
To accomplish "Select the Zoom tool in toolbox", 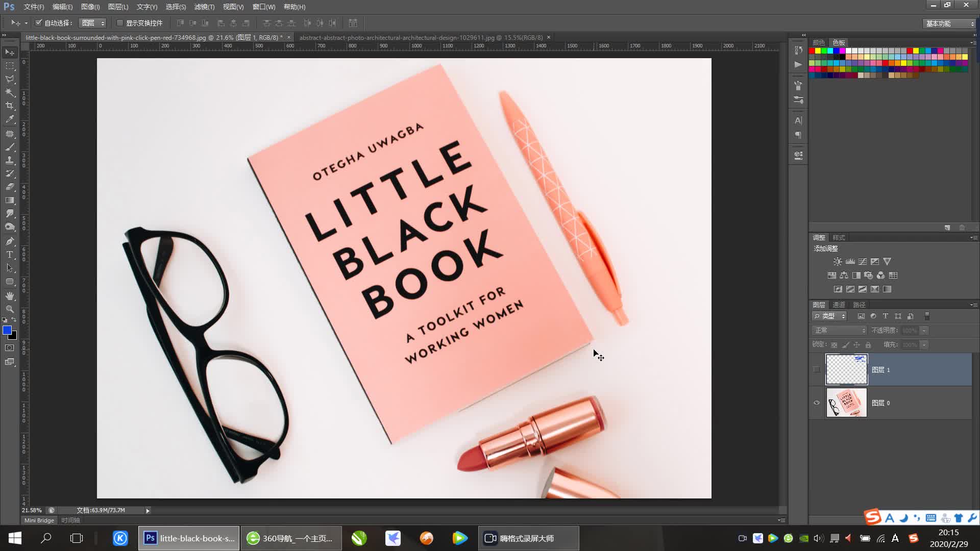I will (x=10, y=309).
